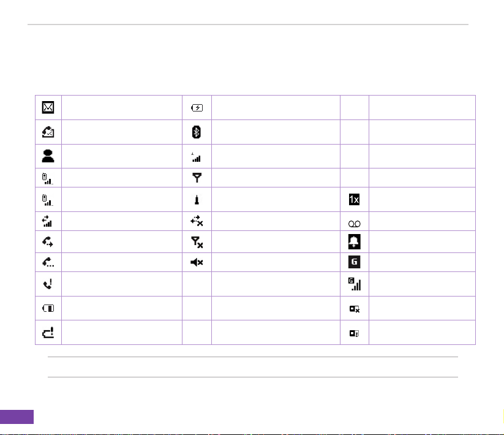Click the black G square icon
This screenshot has width=504, height=435.
354,262
